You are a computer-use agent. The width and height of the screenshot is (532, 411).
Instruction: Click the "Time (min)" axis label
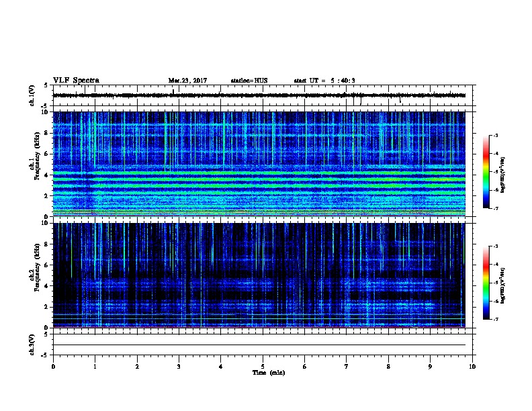click(269, 373)
